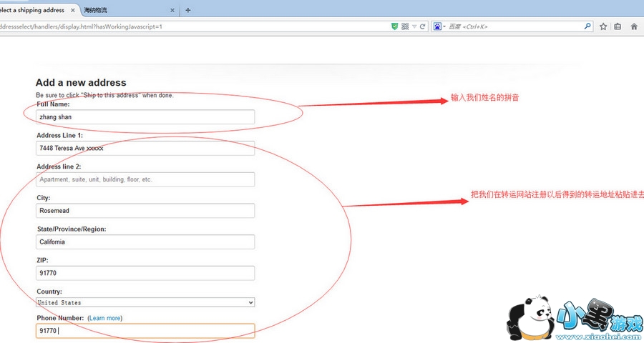Click the 'Add a new address' heading
The image size is (644, 343).
coord(81,82)
